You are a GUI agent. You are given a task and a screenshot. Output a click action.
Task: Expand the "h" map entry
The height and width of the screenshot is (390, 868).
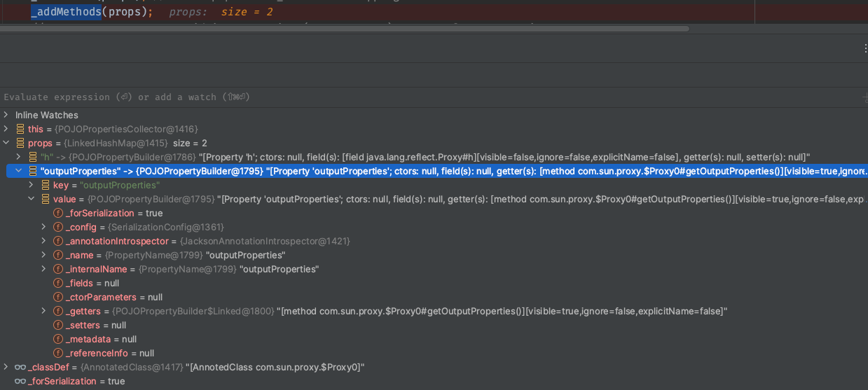[19, 157]
